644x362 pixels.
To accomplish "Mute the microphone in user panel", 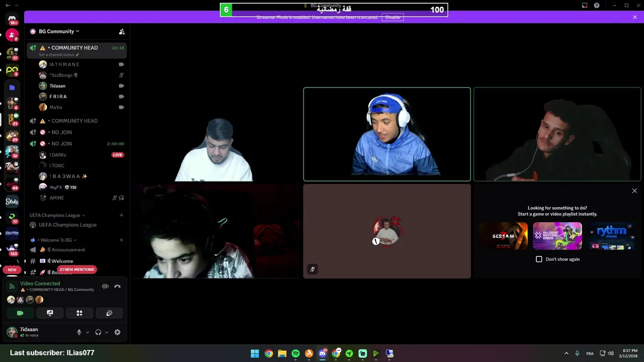I will pos(79,332).
